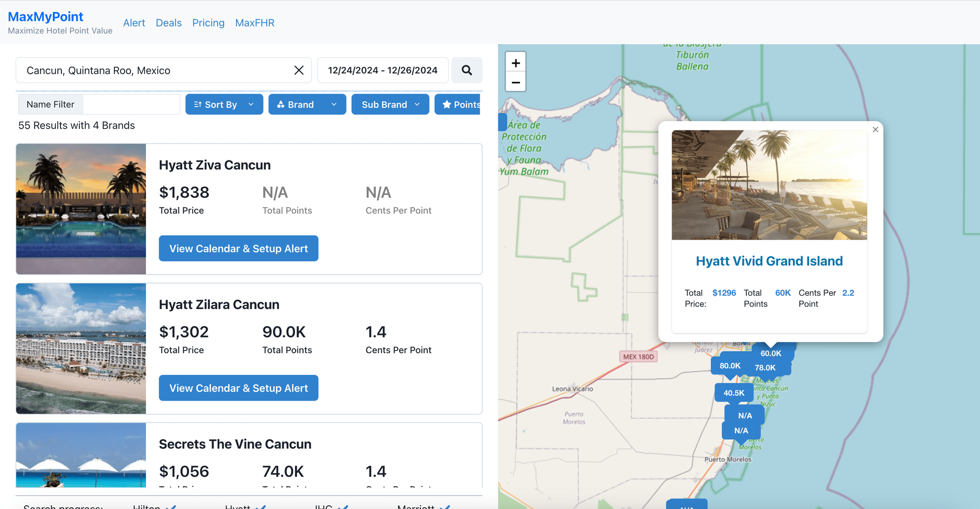
Task: Open the Alert page
Action: (134, 23)
